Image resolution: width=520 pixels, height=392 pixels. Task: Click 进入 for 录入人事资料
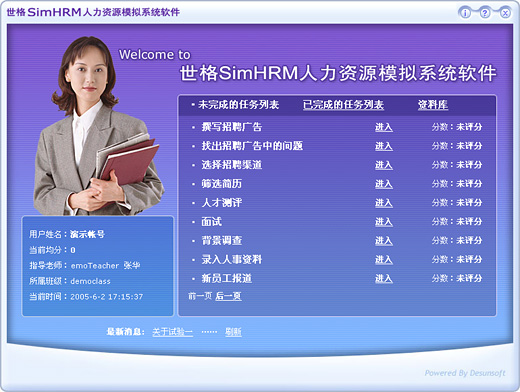pyautogui.click(x=384, y=259)
